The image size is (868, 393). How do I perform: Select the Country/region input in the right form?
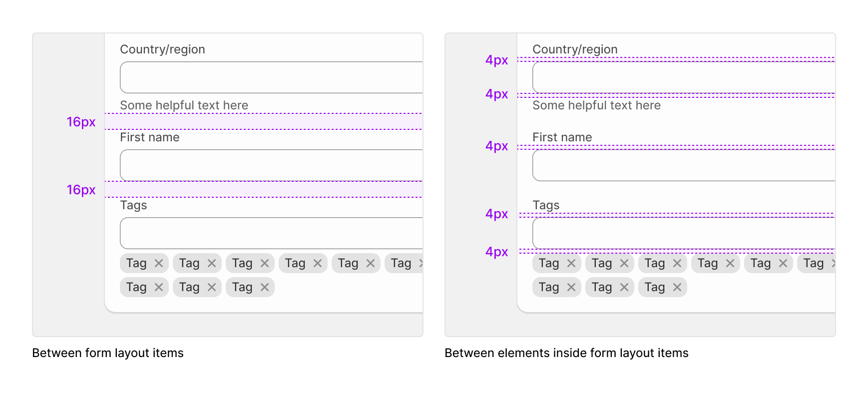(x=684, y=77)
